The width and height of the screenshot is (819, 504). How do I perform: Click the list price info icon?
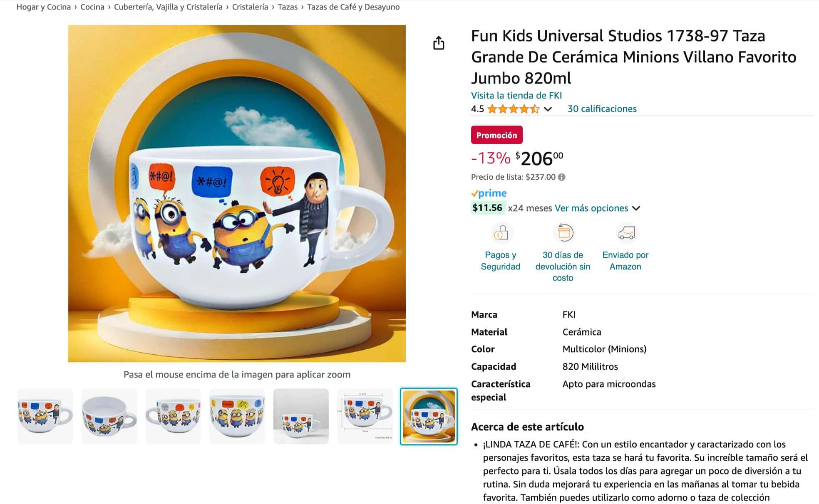pos(562,177)
